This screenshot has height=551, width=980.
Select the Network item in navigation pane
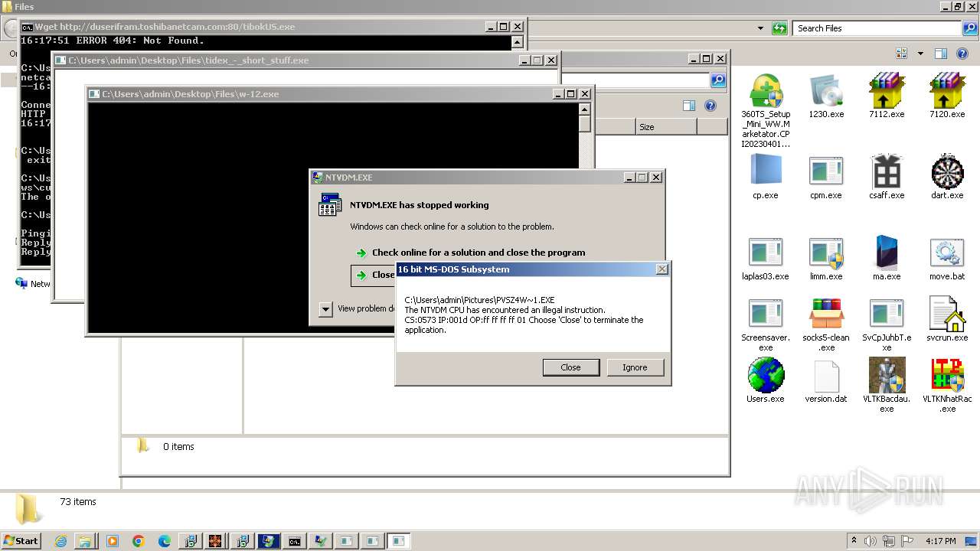(x=32, y=283)
